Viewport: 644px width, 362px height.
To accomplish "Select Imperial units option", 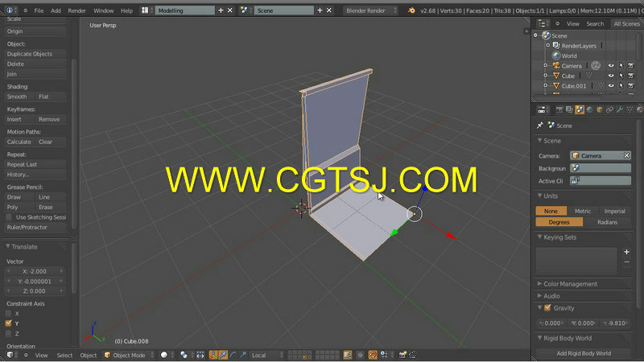I will point(615,211).
